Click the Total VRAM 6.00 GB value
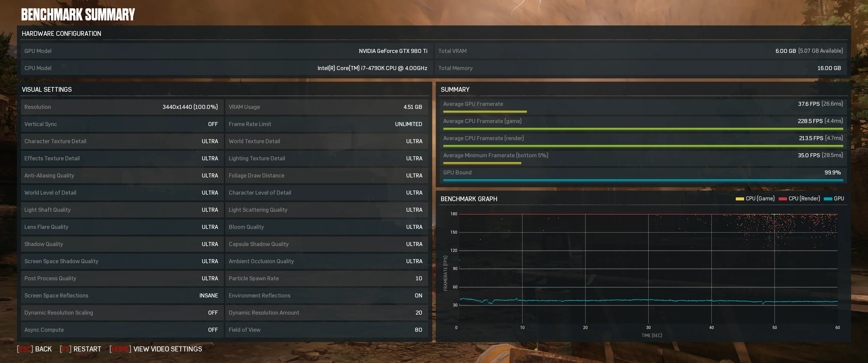The height and width of the screenshot is (363, 868). (x=785, y=51)
